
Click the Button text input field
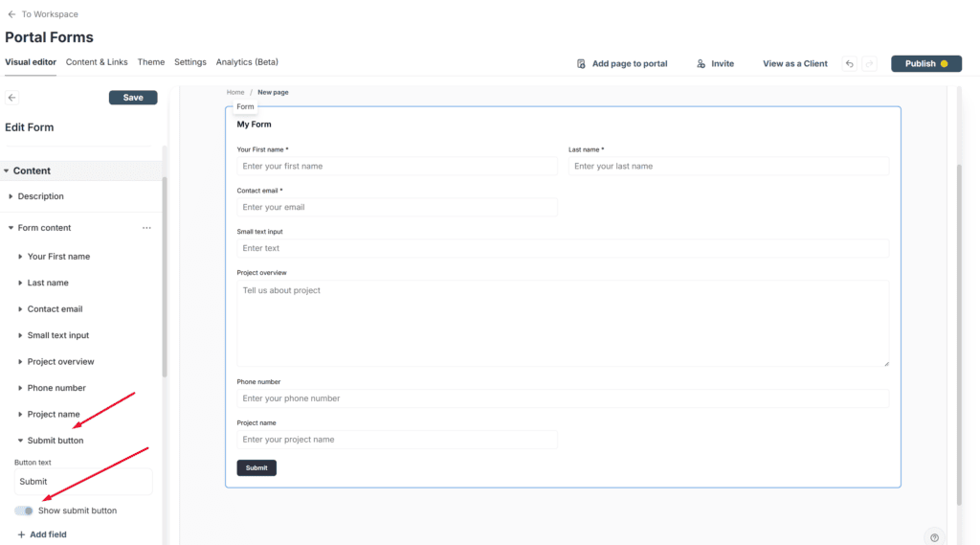83,482
